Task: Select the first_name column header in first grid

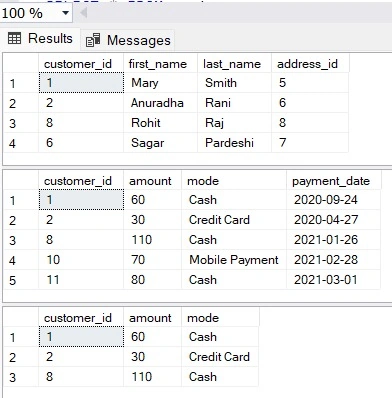Action: (x=160, y=63)
